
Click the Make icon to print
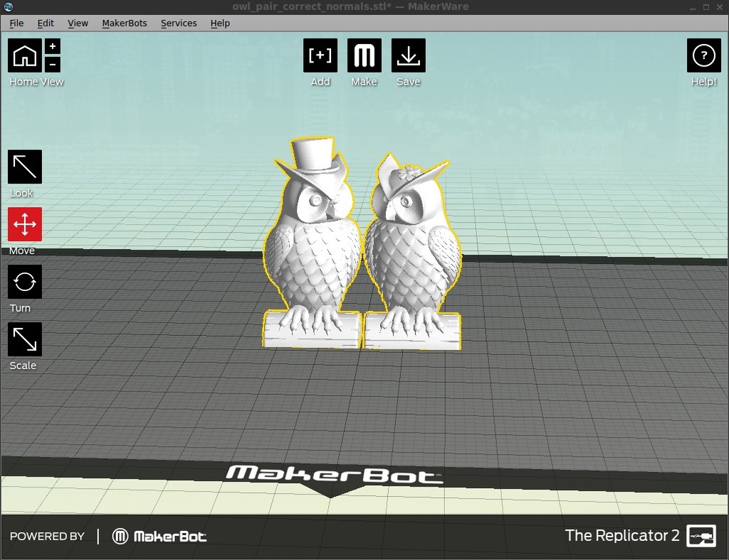tap(364, 54)
